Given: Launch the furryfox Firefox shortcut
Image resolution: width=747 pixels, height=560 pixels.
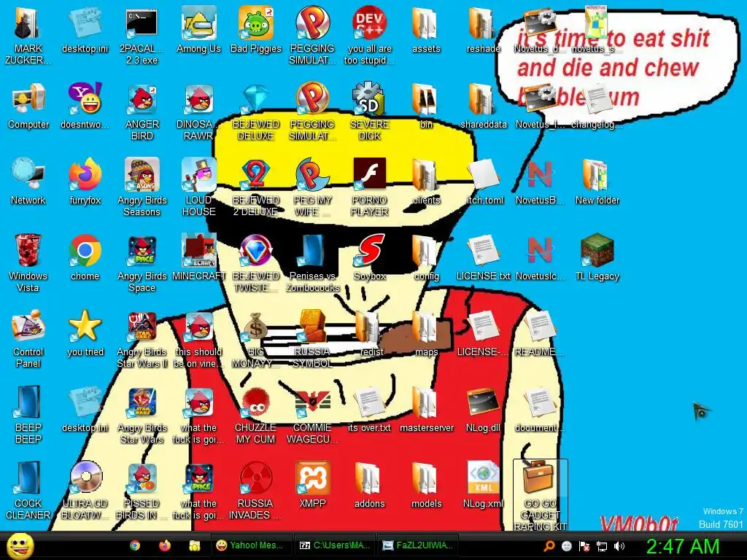Looking at the screenshot, I should click(x=85, y=182).
